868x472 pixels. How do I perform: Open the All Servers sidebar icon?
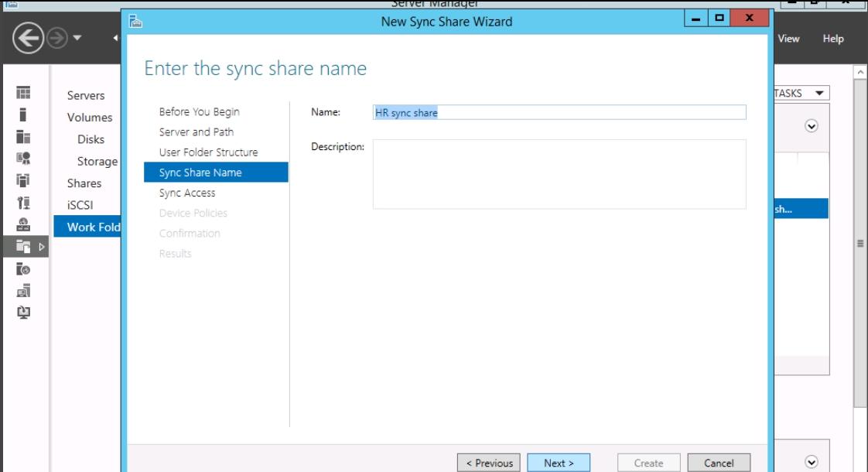click(x=23, y=137)
